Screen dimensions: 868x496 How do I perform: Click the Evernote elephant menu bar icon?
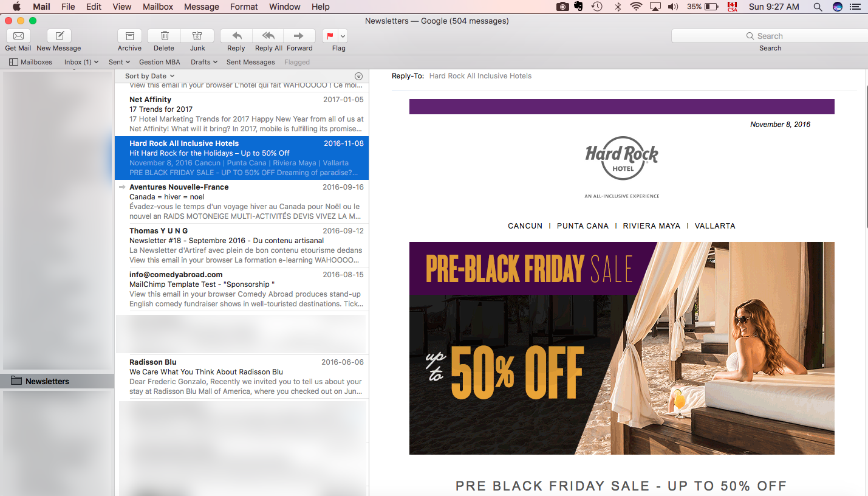point(579,7)
